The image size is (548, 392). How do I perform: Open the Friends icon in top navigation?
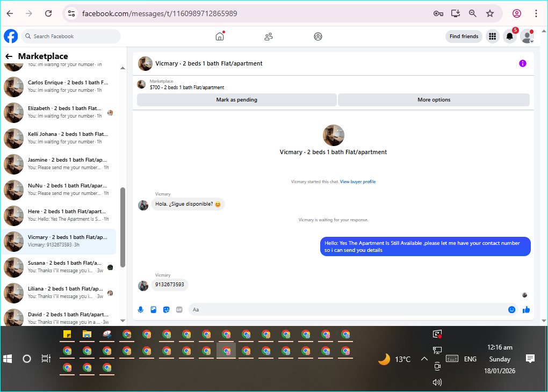coord(269,37)
